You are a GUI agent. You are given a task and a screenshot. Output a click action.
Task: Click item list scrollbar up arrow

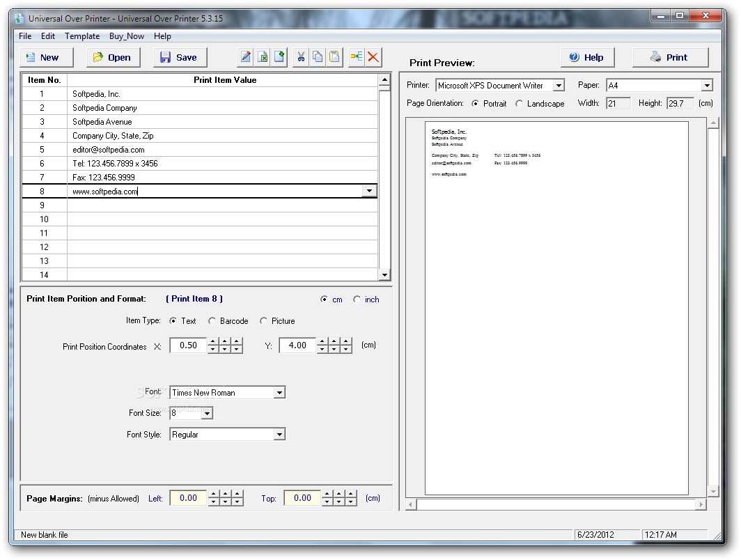click(384, 80)
